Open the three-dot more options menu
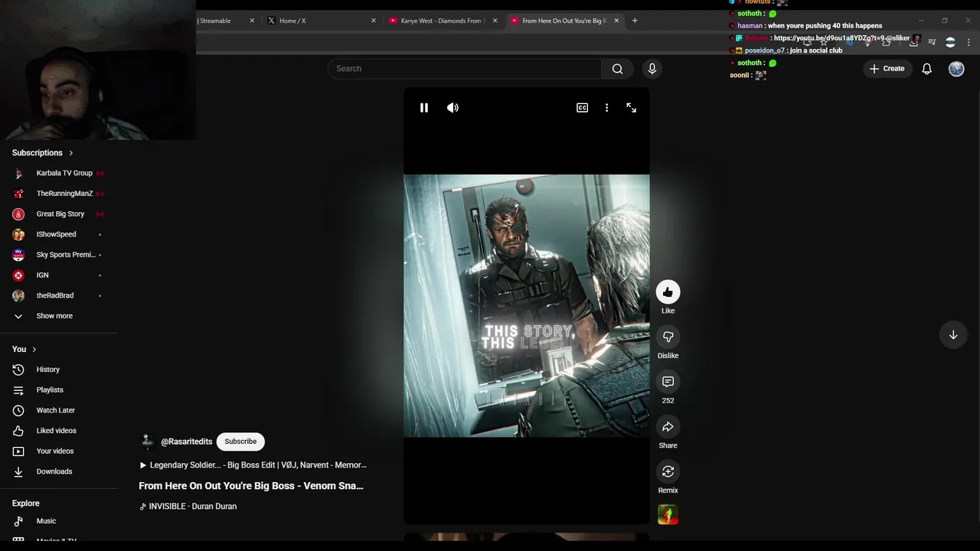 [x=606, y=108]
